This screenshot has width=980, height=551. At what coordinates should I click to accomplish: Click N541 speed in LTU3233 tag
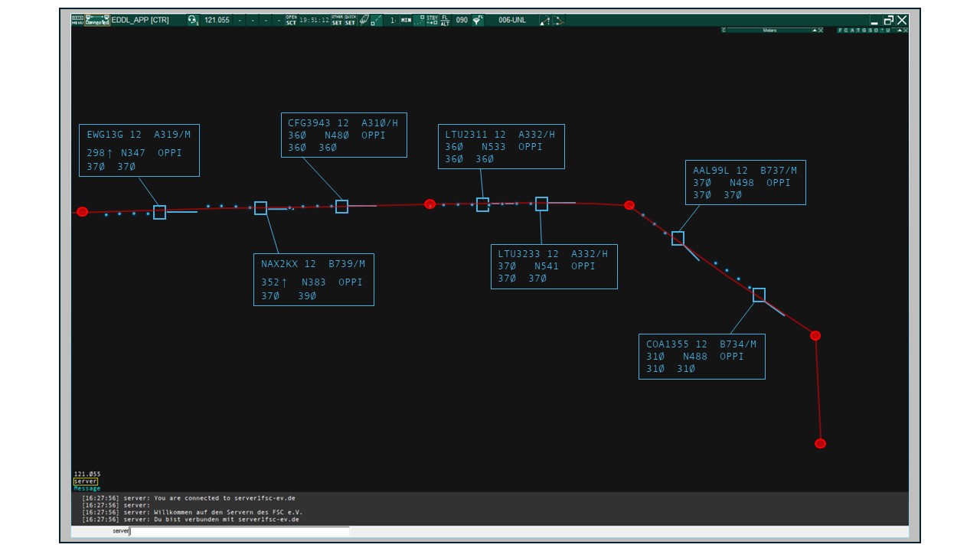click(547, 266)
